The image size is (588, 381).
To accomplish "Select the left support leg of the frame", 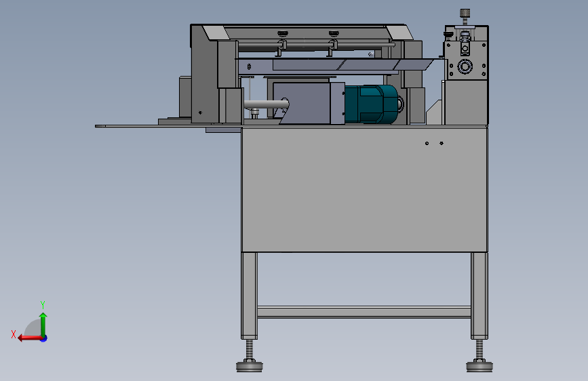I will [x=250, y=296].
